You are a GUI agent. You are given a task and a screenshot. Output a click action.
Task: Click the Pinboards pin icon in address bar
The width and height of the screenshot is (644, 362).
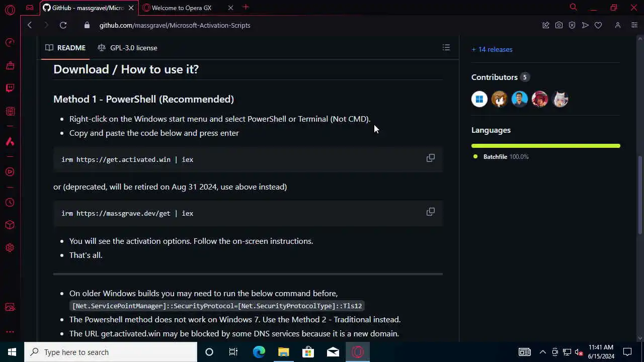click(546, 25)
